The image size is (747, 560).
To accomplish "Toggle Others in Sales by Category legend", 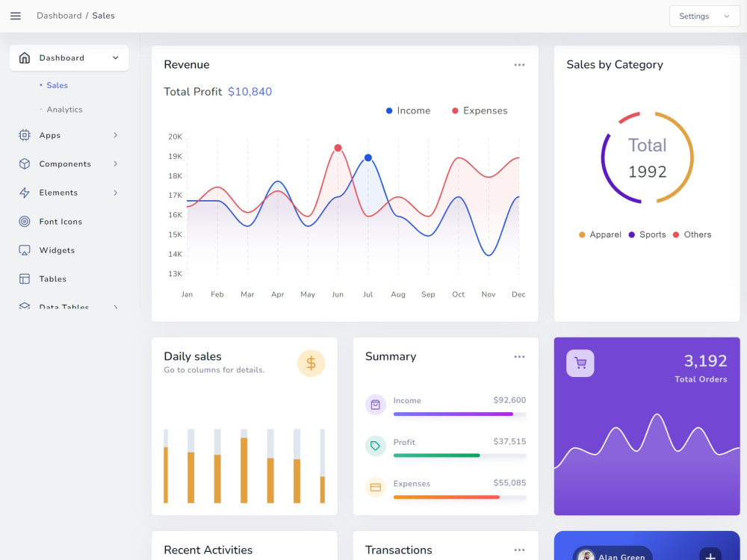I will coord(692,234).
